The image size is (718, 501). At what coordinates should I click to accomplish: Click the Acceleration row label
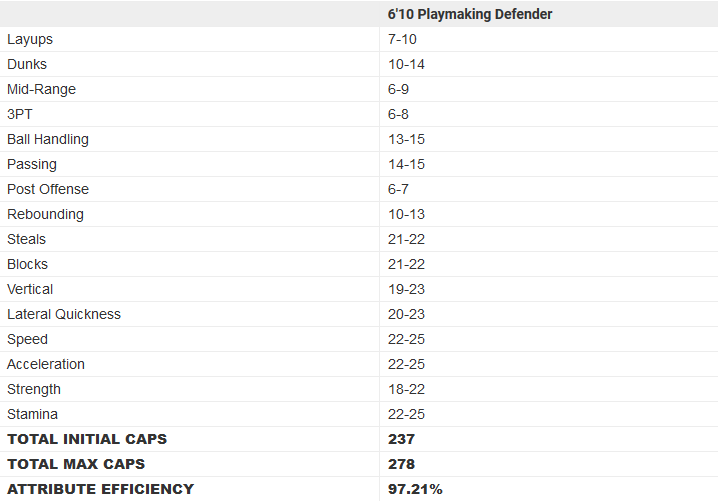coord(46,364)
